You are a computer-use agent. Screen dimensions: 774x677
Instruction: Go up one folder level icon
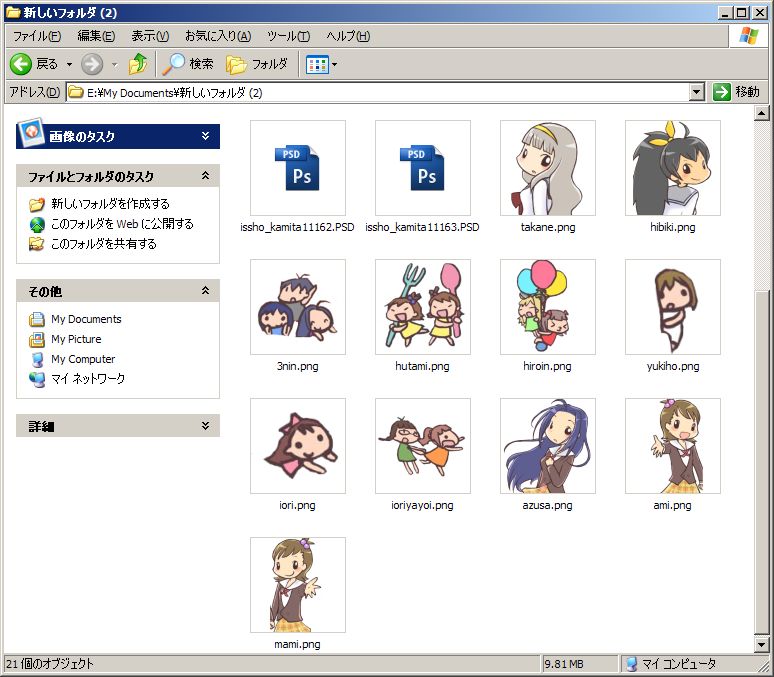click(138, 64)
